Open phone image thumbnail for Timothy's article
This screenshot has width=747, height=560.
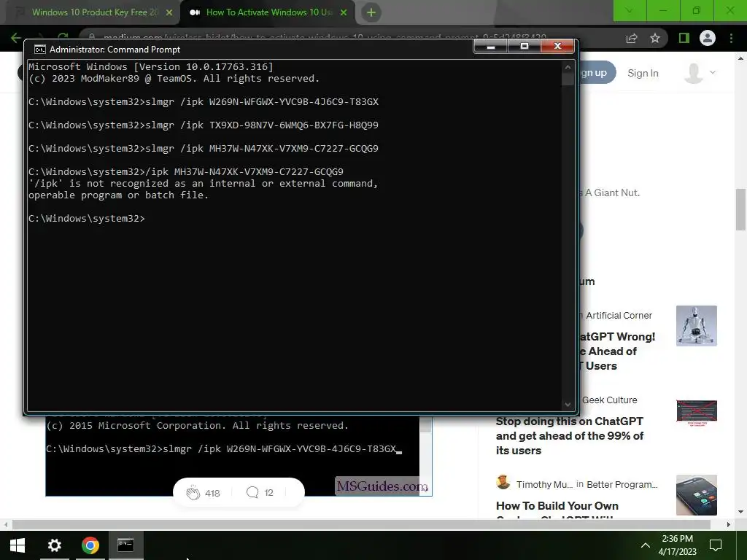click(697, 495)
